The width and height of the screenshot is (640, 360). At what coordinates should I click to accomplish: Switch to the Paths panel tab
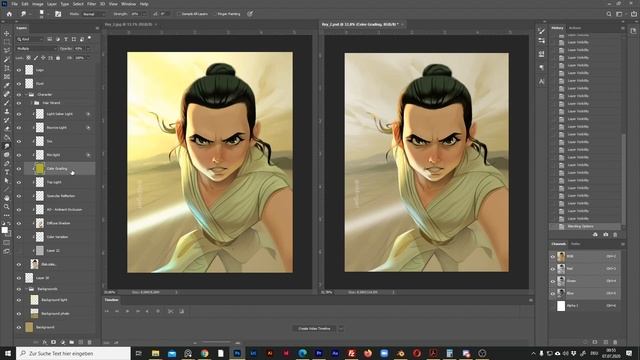[576, 244]
